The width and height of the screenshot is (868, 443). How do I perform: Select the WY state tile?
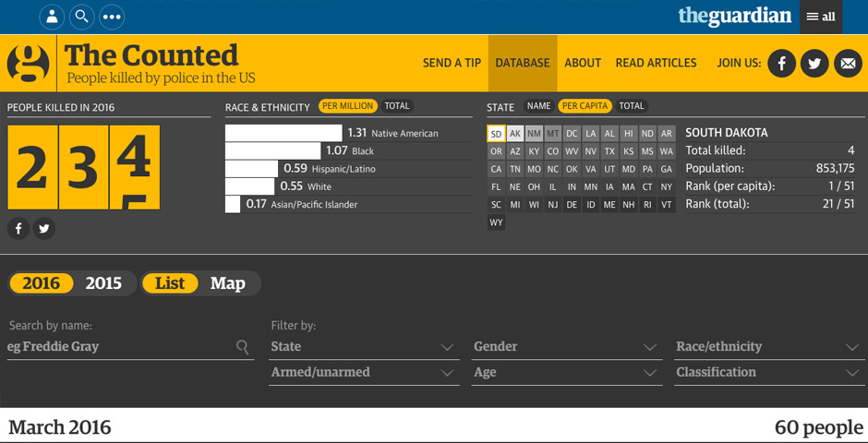(x=496, y=222)
